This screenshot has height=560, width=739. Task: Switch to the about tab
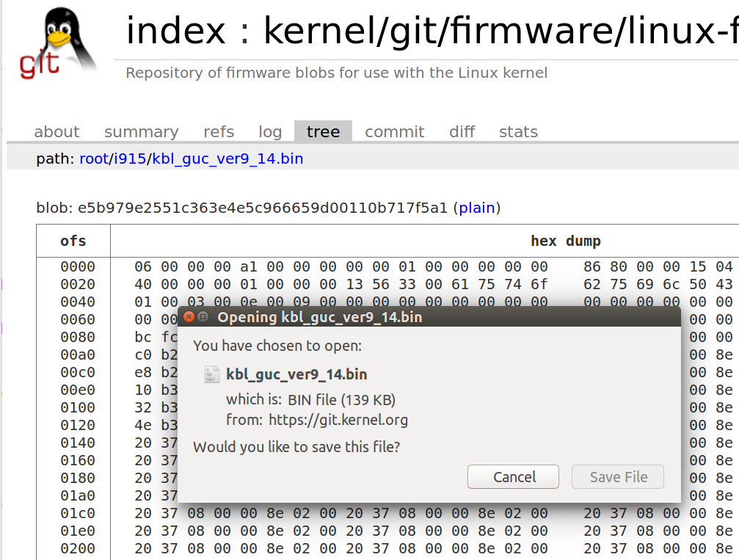[x=57, y=131]
